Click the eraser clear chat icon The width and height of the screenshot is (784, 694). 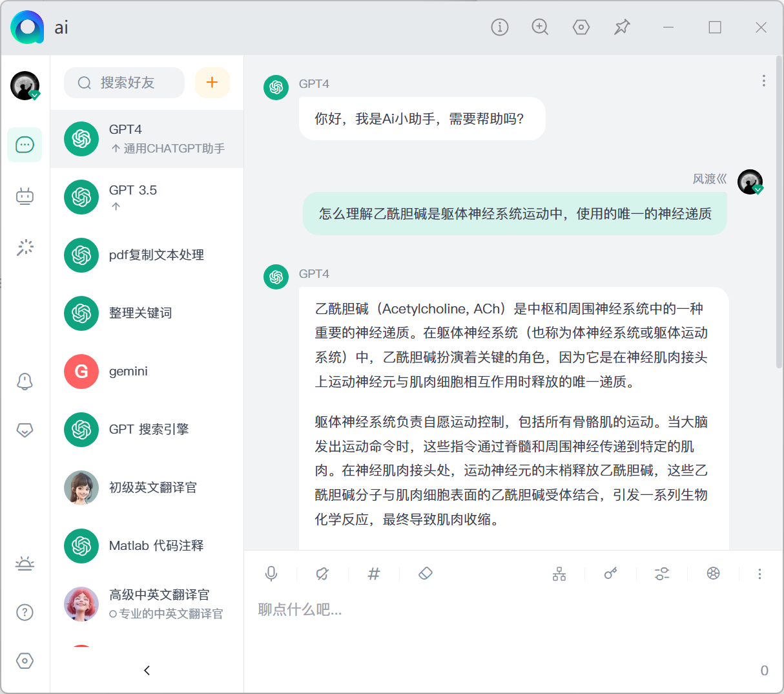tap(425, 574)
